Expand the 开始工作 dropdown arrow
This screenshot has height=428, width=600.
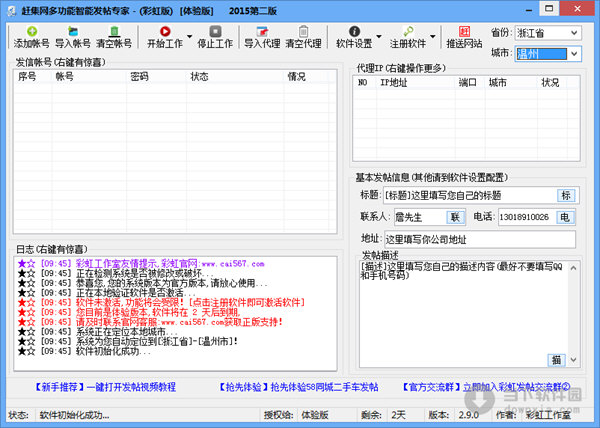click(189, 37)
